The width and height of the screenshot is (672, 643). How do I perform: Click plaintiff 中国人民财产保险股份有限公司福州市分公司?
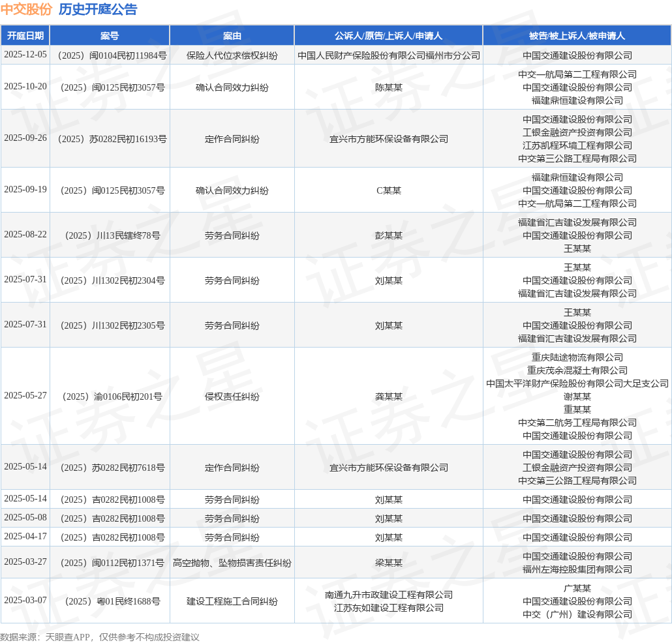click(x=389, y=55)
